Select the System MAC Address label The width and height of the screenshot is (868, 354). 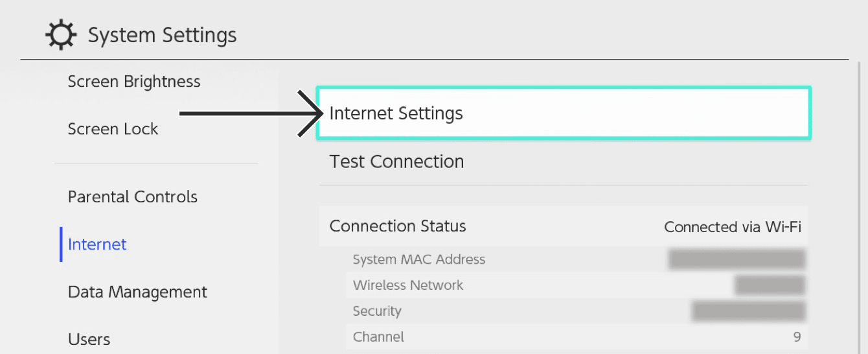point(418,259)
